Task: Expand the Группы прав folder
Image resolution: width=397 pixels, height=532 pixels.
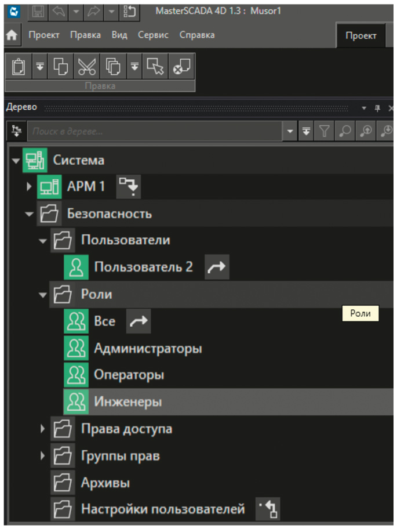Action: 42,456
